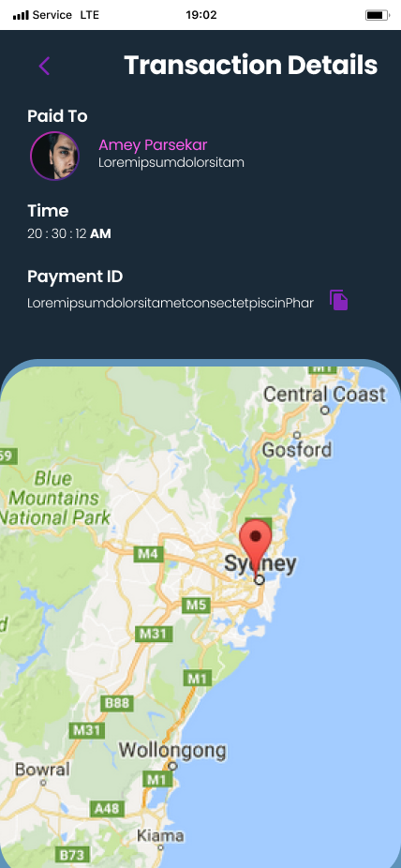
Task: Tap the Central Coast map label
Action: [325, 395]
